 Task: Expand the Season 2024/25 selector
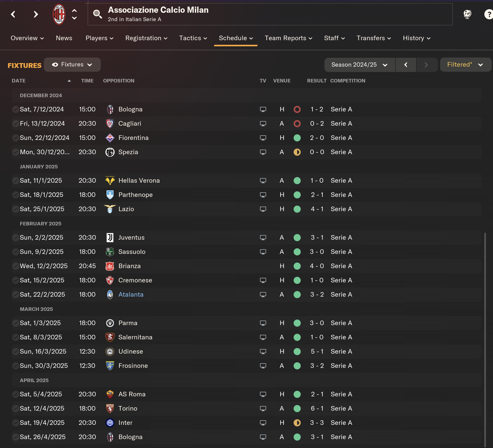pos(359,65)
